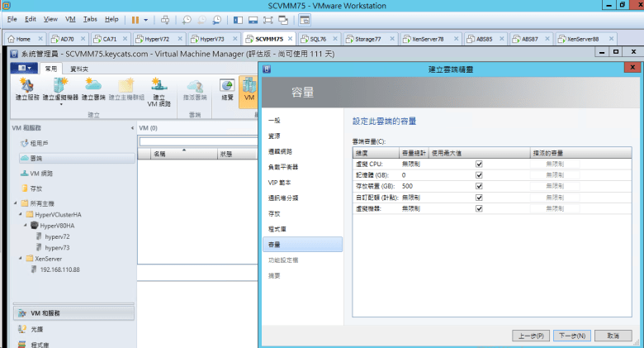Open the VM menu in the VMware menu bar
Screen dimensions: 644x348
tap(69, 18)
